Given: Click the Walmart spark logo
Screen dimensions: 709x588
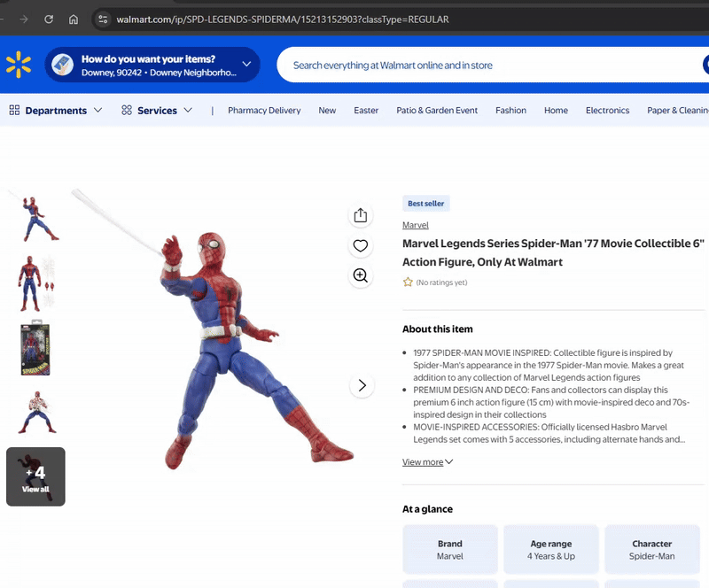Looking at the screenshot, I should tap(19, 65).
